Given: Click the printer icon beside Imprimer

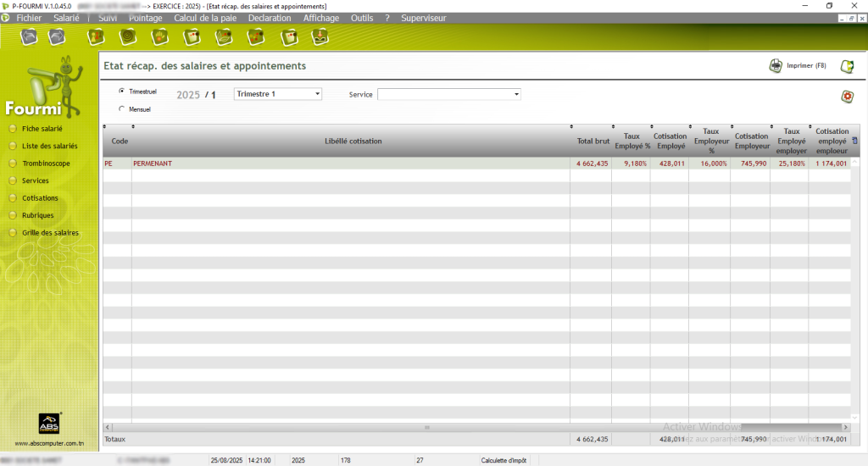Looking at the screenshot, I should click(x=776, y=66).
